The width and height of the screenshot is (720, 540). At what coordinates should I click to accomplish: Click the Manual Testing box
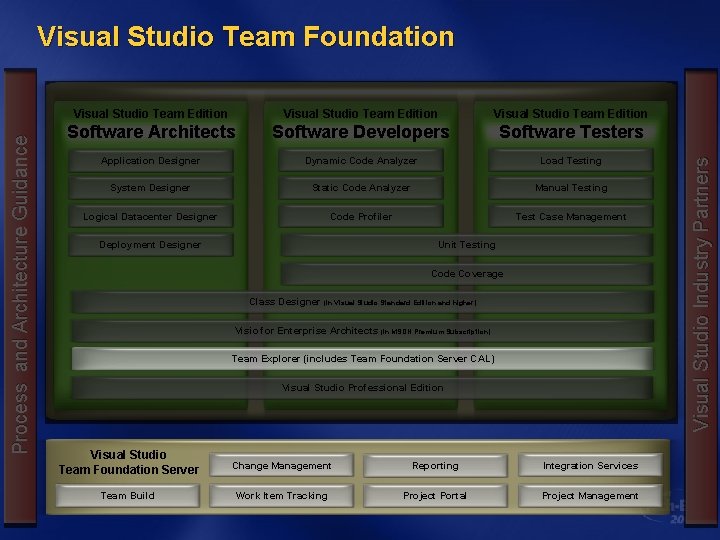(x=571, y=188)
